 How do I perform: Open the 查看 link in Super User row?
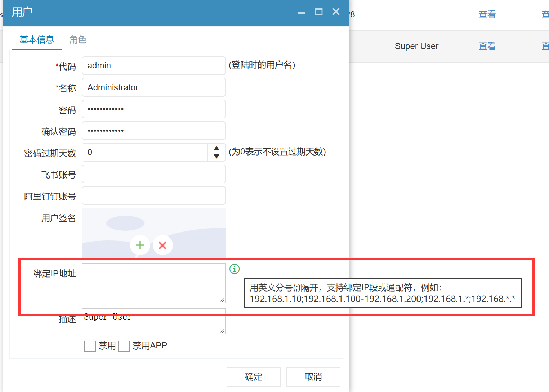pos(487,46)
